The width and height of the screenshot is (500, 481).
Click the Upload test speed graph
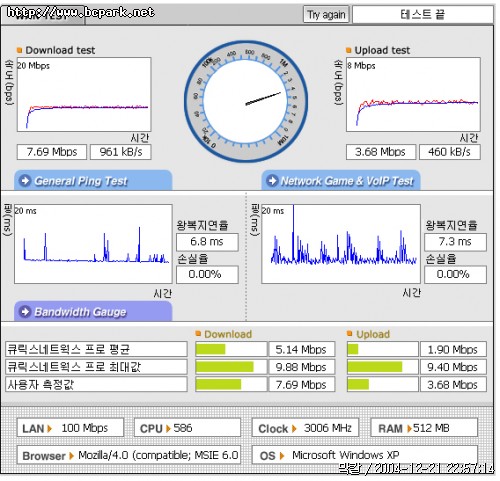coord(413,95)
